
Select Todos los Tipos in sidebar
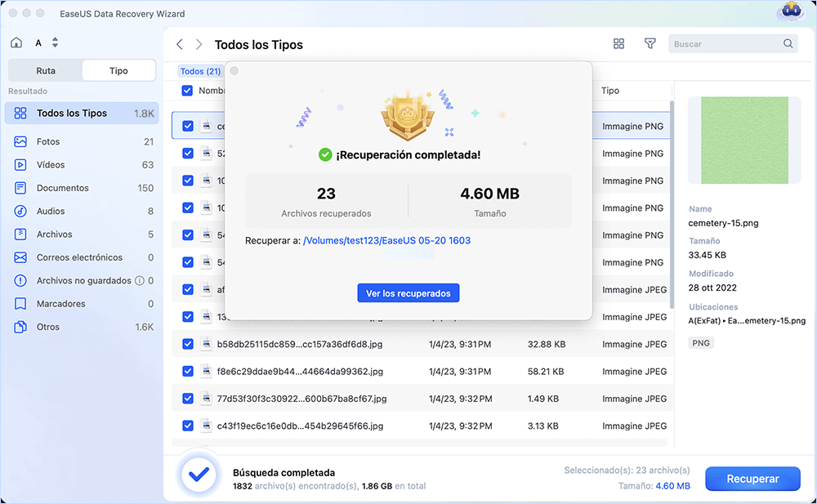(x=82, y=113)
